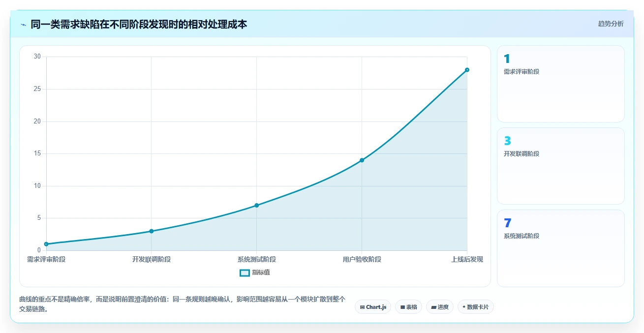This screenshot has height=333, width=644.
Task: Click the y-axis value 15
Action: click(x=37, y=153)
